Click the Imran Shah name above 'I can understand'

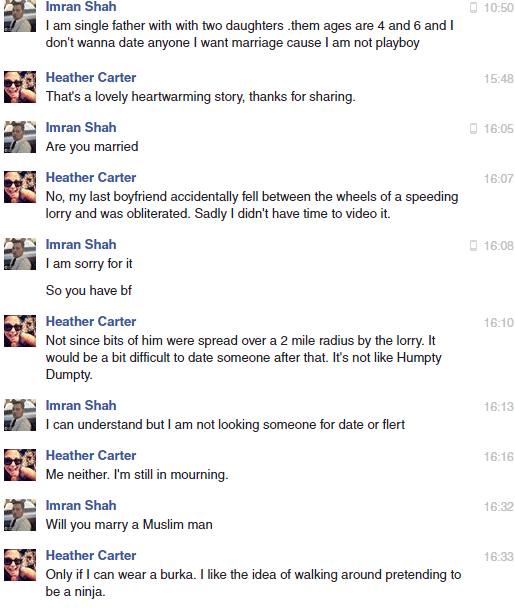tap(81, 405)
